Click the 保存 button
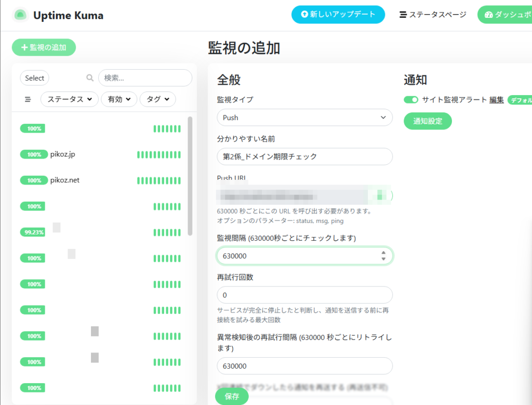Image resolution: width=532 pixels, height=405 pixels. tap(232, 396)
